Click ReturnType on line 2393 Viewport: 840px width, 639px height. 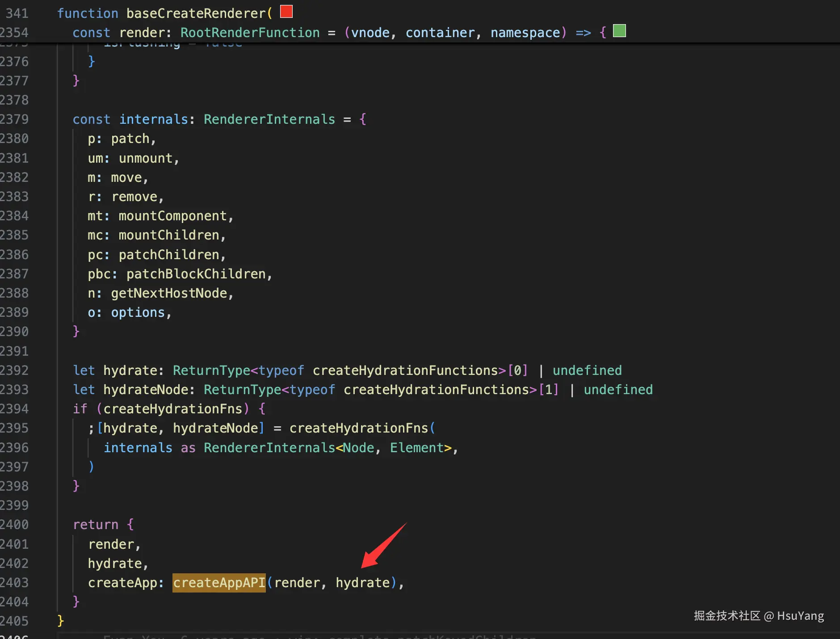click(243, 390)
